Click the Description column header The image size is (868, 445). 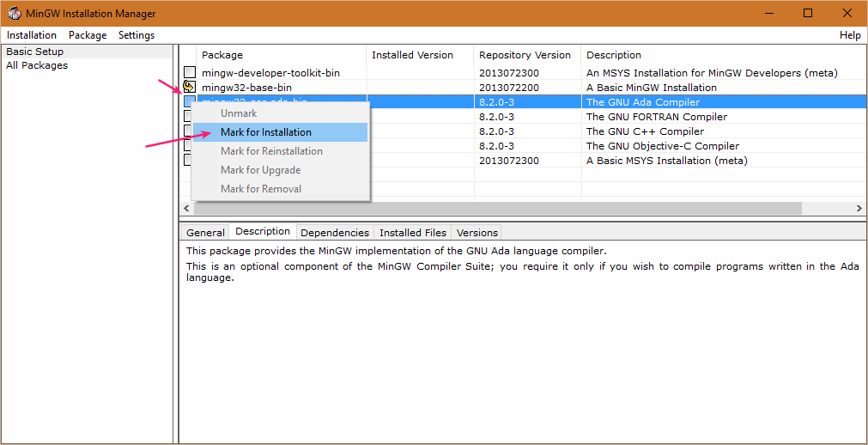(614, 55)
